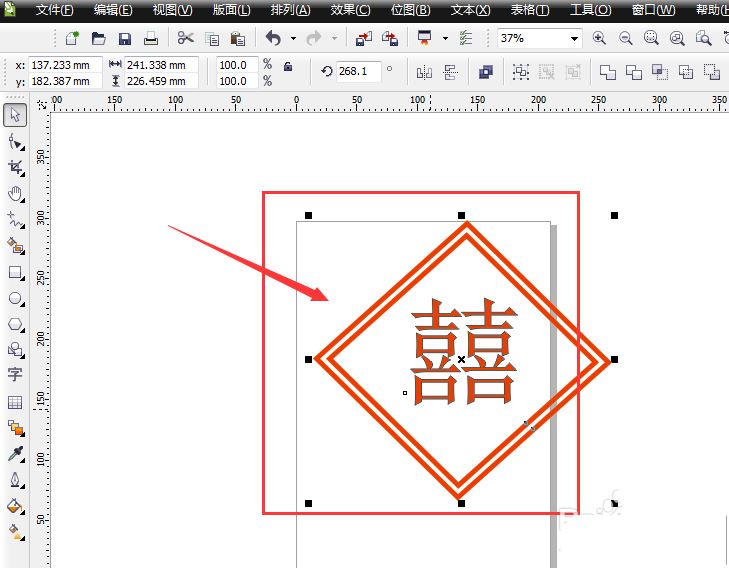This screenshot has height=568, width=729.
Task: Open a file with folder icon
Action: coord(98,38)
